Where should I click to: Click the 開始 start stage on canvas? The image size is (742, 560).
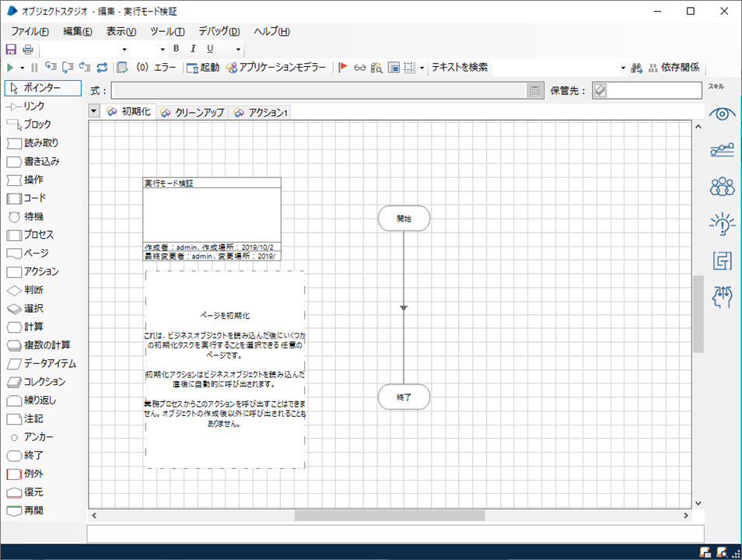pyautogui.click(x=404, y=219)
